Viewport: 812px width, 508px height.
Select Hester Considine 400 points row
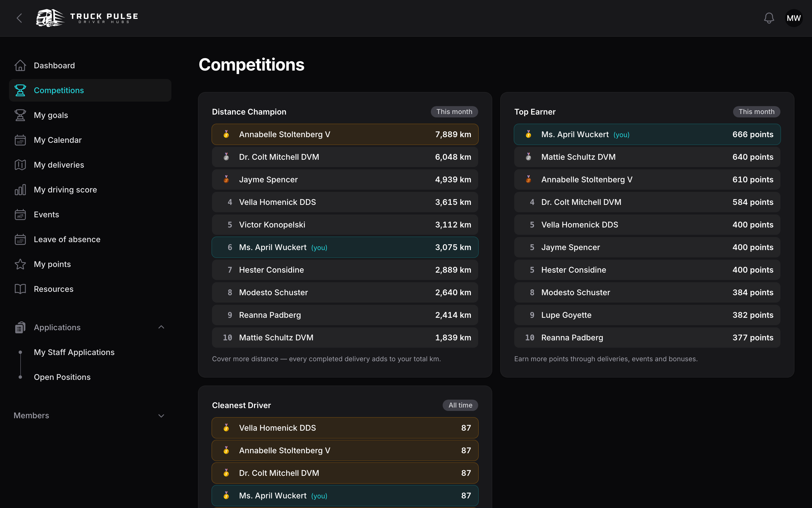pyautogui.click(x=647, y=270)
